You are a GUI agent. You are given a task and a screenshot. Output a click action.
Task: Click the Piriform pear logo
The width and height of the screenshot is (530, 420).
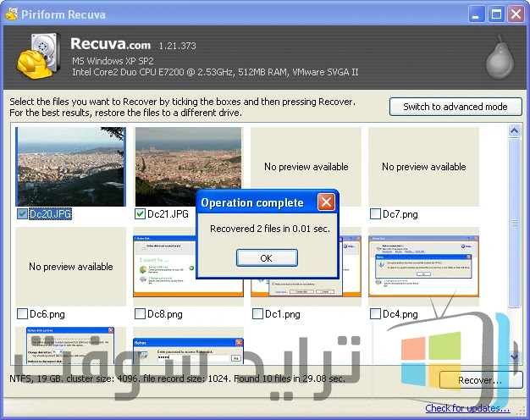tap(500, 57)
